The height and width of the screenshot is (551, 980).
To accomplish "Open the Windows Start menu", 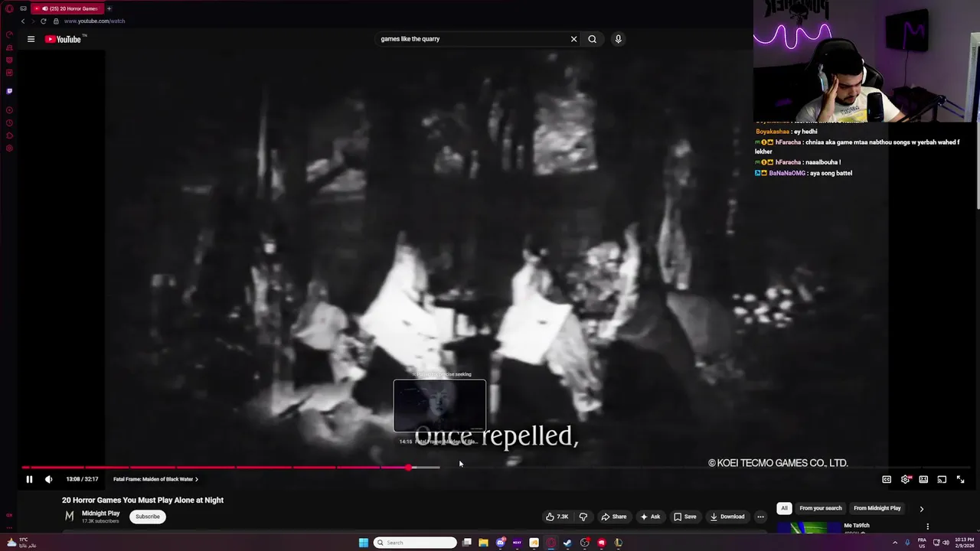I will 364,543.
